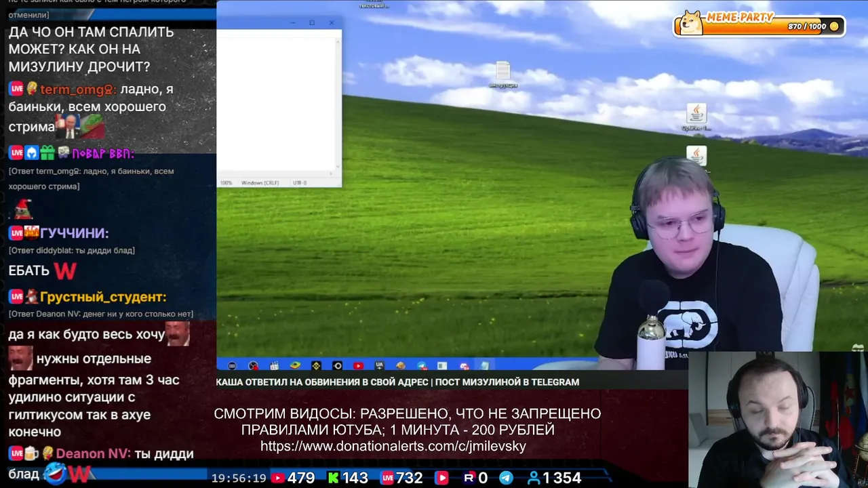Click Грустный_студент username in chat
This screenshot has width=868, height=488.
coord(103,297)
